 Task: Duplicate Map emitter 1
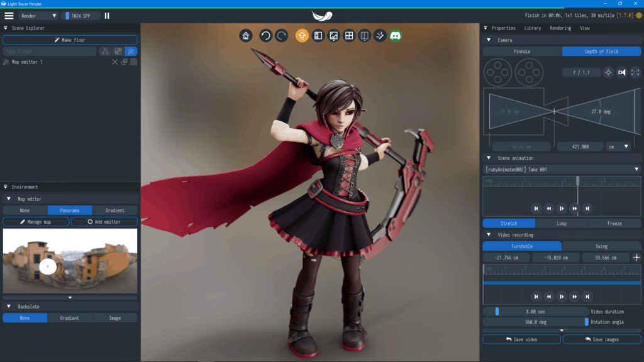(x=124, y=62)
